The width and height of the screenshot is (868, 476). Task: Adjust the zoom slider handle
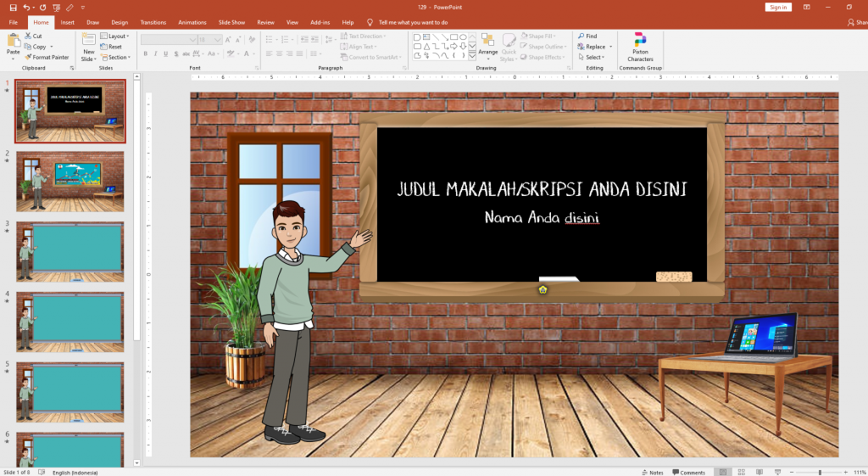coord(820,472)
